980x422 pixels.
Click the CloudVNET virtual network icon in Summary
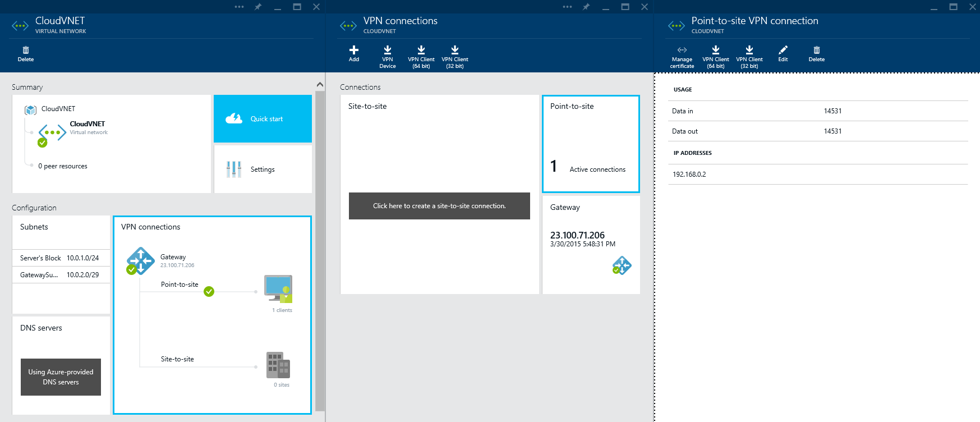tap(52, 134)
